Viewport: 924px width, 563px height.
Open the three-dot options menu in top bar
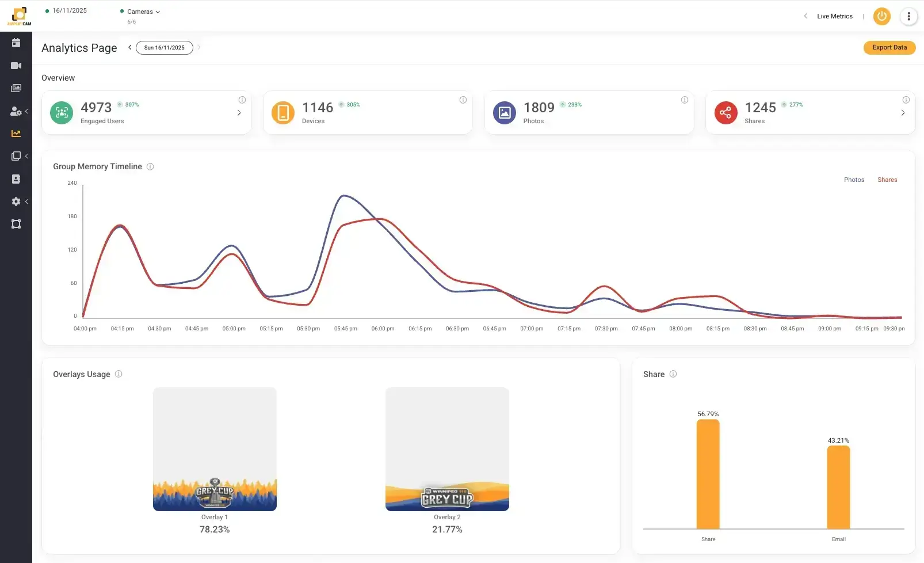(x=908, y=16)
